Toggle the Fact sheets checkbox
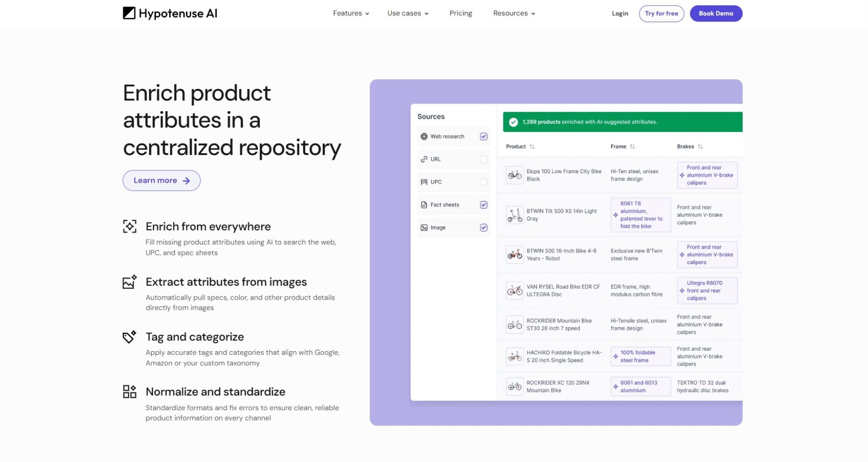868x462 pixels. coord(483,205)
